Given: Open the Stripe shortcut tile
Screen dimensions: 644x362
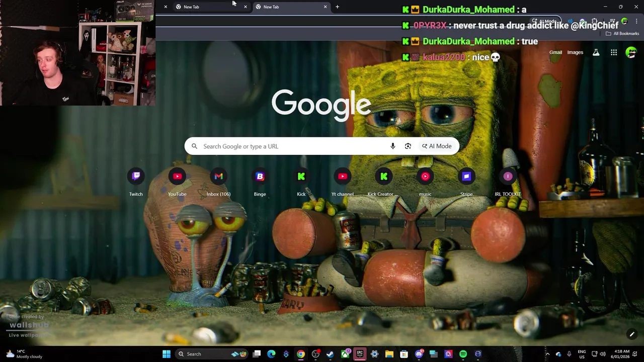Looking at the screenshot, I should tap(466, 183).
